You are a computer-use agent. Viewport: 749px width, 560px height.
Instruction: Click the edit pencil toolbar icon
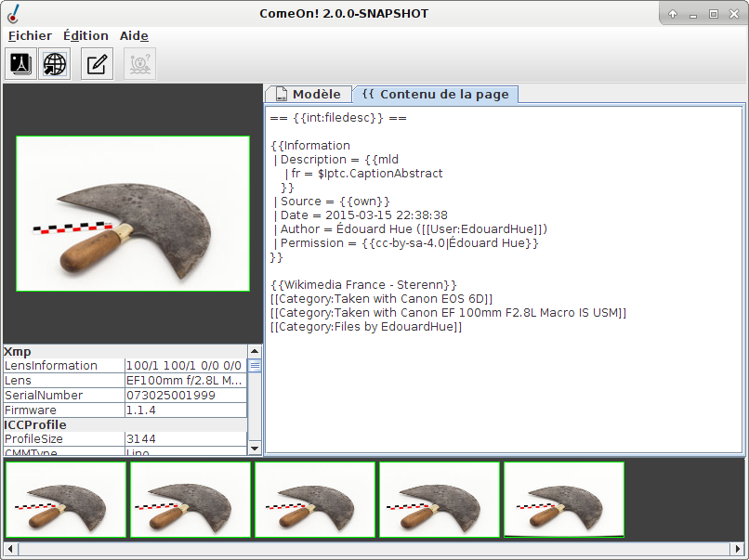pyautogui.click(x=97, y=63)
